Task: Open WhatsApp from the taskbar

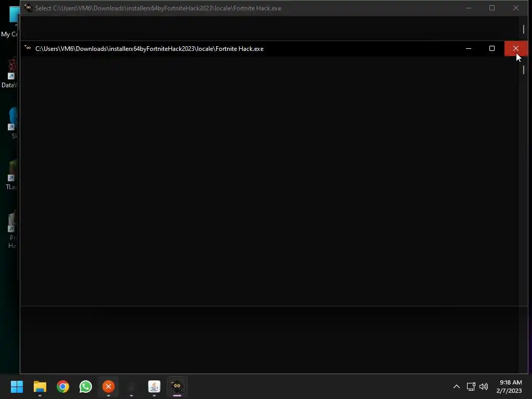Action: click(x=86, y=387)
